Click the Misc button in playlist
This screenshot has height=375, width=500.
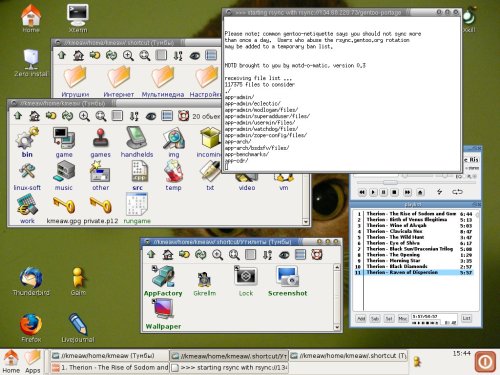(403, 319)
